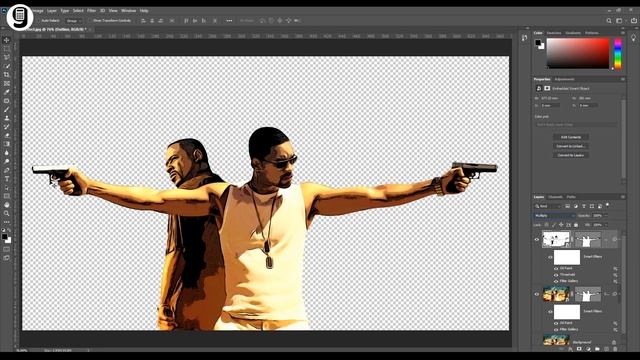The image size is (640, 360).
Task: Select the Frame tool
Action: point(7,83)
